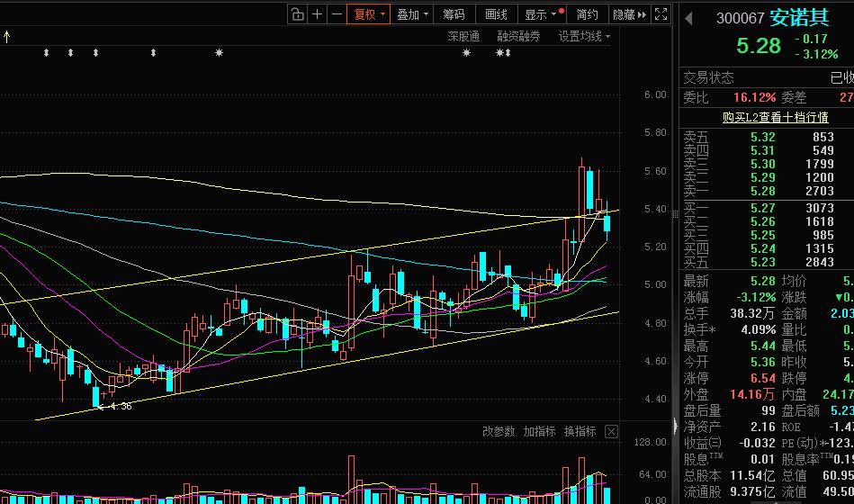Close the volume indicator panel with X icon
Image resolution: width=854 pixels, height=504 pixels.
click(611, 432)
